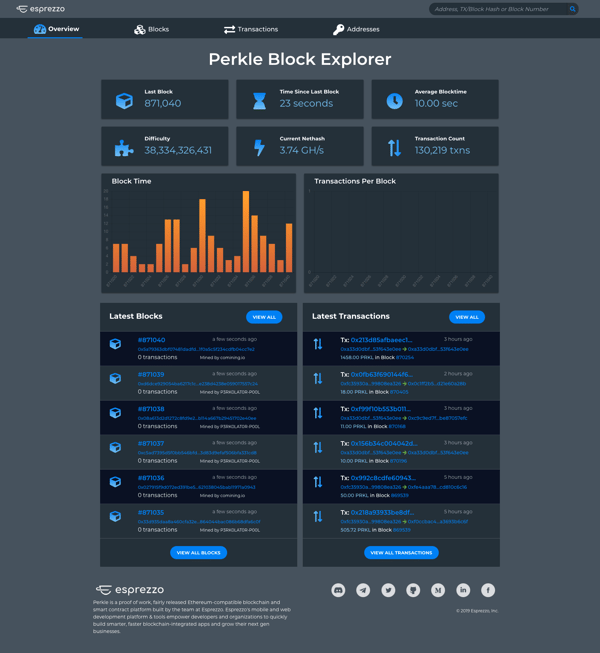Click the block hash under #871040
The width and height of the screenshot is (600, 653).
click(x=196, y=349)
